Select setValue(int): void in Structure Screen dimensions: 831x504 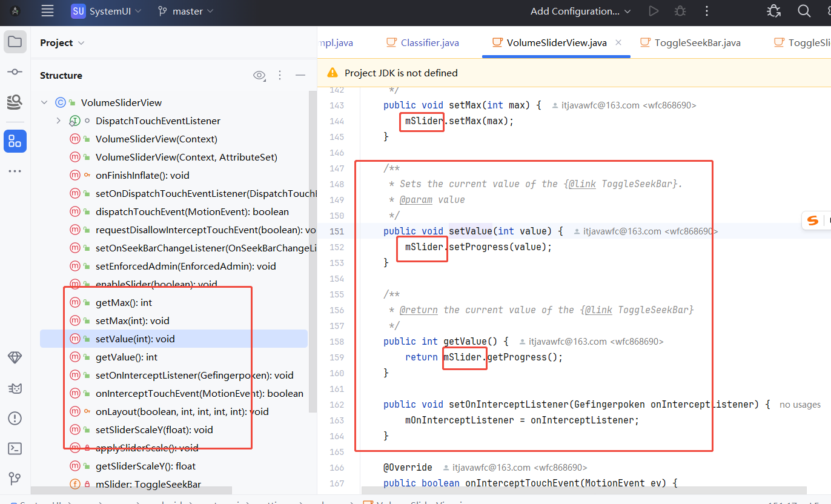174,339
